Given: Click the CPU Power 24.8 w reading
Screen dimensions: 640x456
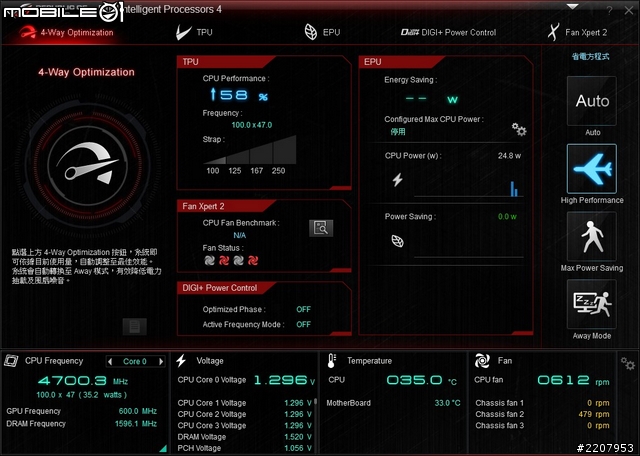Looking at the screenshot, I should [509, 156].
